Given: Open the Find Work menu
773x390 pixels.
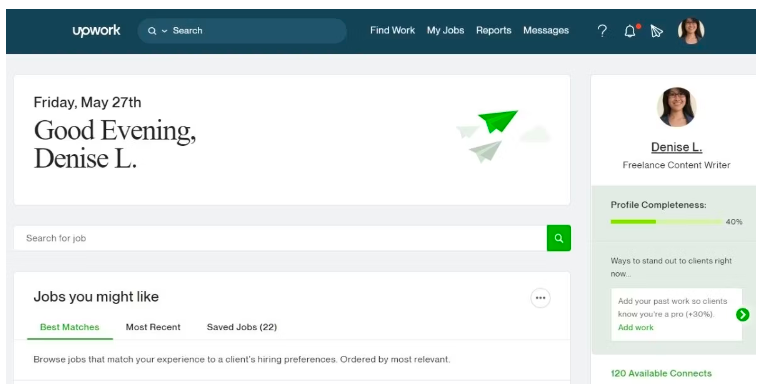Looking at the screenshot, I should 392,30.
